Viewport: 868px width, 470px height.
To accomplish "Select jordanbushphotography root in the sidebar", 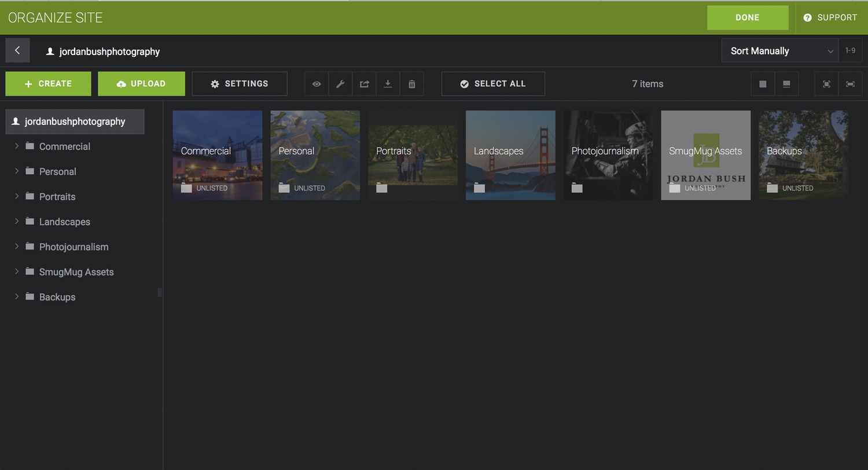I will click(x=75, y=122).
